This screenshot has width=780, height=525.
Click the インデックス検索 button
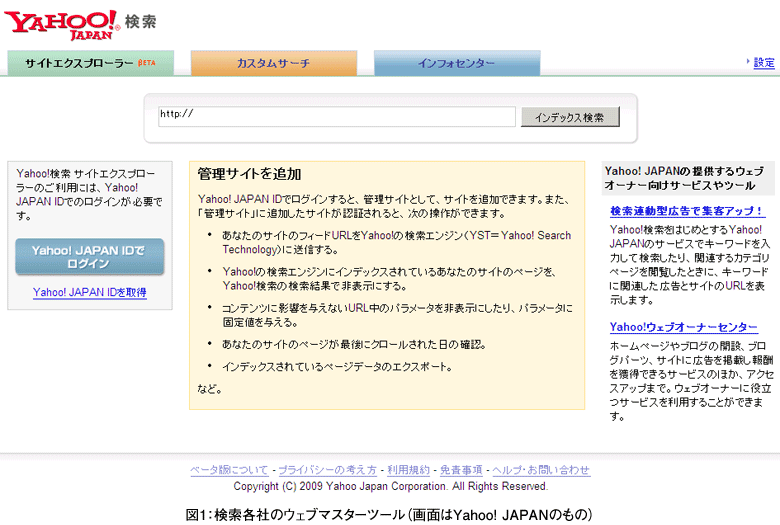(570, 117)
